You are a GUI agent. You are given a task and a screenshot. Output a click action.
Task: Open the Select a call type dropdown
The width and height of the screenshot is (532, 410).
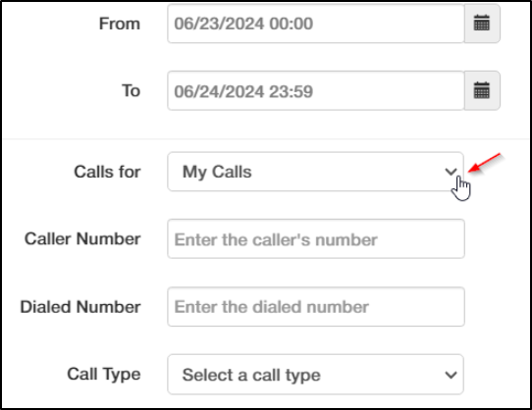[x=315, y=375]
